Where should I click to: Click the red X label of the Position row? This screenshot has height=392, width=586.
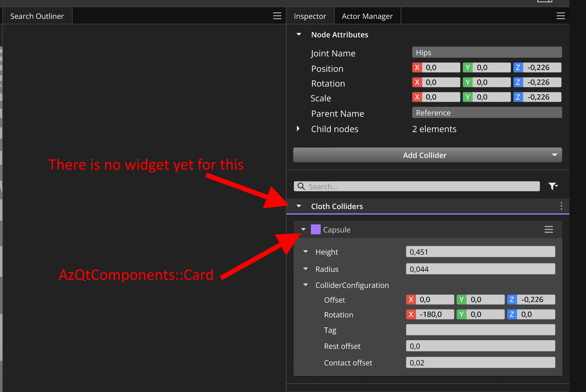(417, 67)
